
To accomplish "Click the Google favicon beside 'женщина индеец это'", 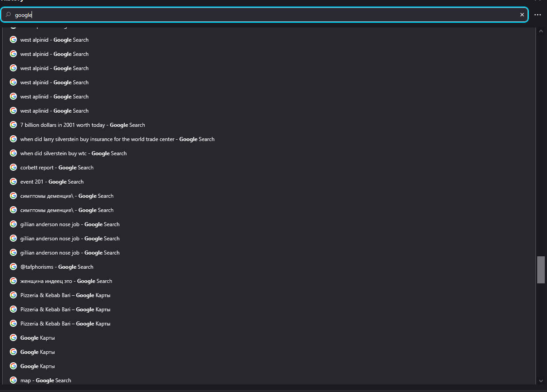I will (13, 281).
